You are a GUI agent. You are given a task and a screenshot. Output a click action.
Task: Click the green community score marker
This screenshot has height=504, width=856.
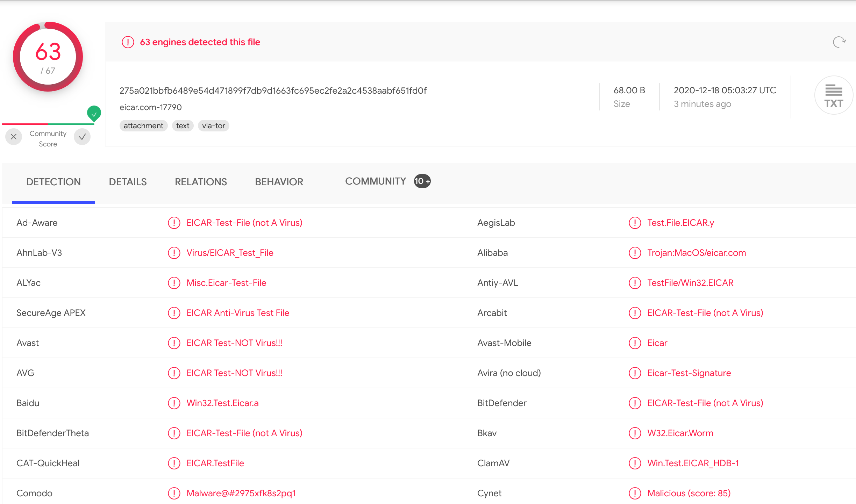click(x=94, y=114)
